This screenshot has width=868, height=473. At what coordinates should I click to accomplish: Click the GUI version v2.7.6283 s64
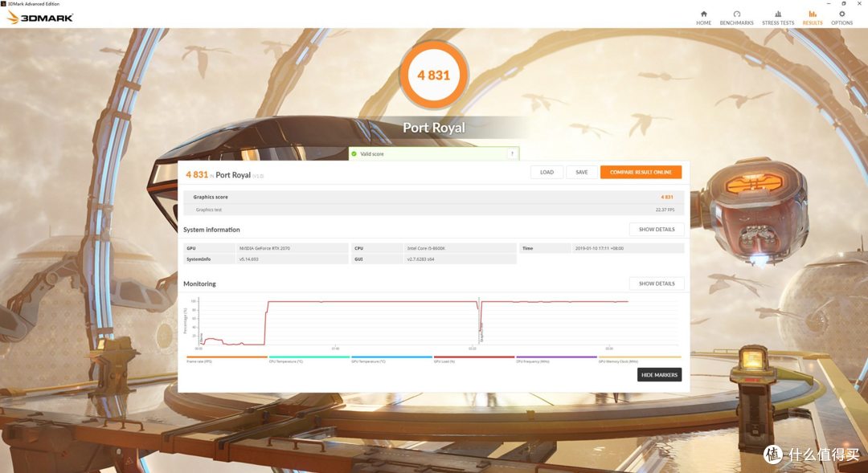420,259
